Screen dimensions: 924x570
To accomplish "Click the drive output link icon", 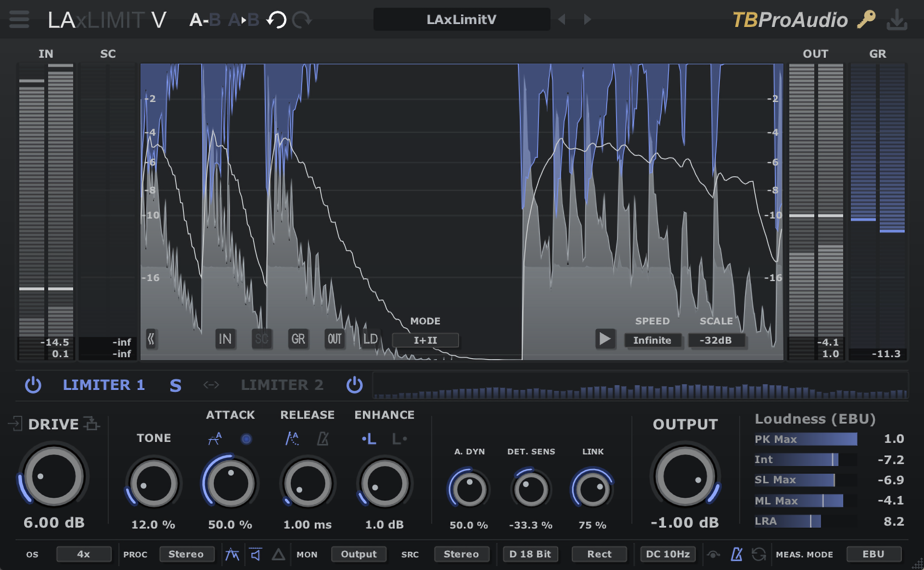I will click(91, 424).
